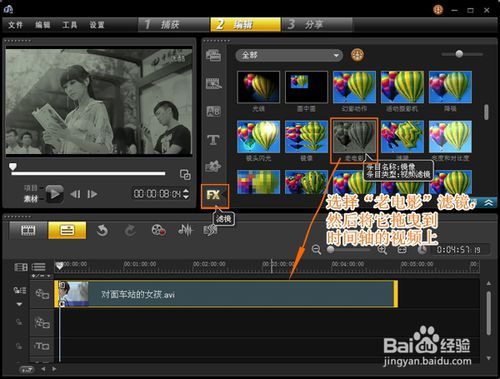
Task: Open the Auto Music icon
Action: pyautogui.click(x=210, y=230)
